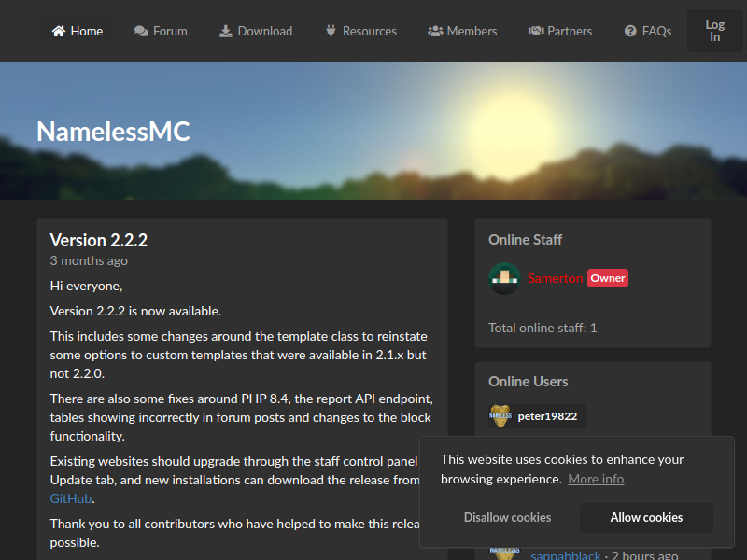
Task: Open Samerton's profile link
Action: (x=556, y=278)
